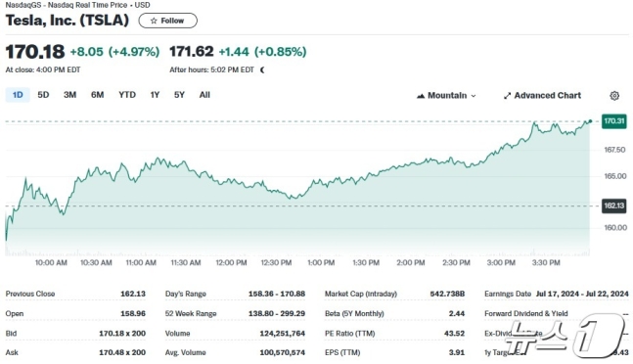633x364 pixels.
Task: Select the 5D range tab
Action: (43, 95)
